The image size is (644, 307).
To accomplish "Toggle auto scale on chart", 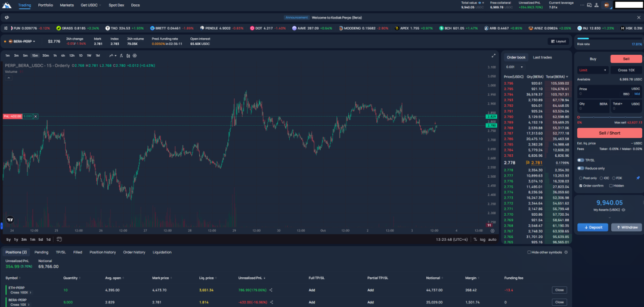I will click(x=493, y=239).
